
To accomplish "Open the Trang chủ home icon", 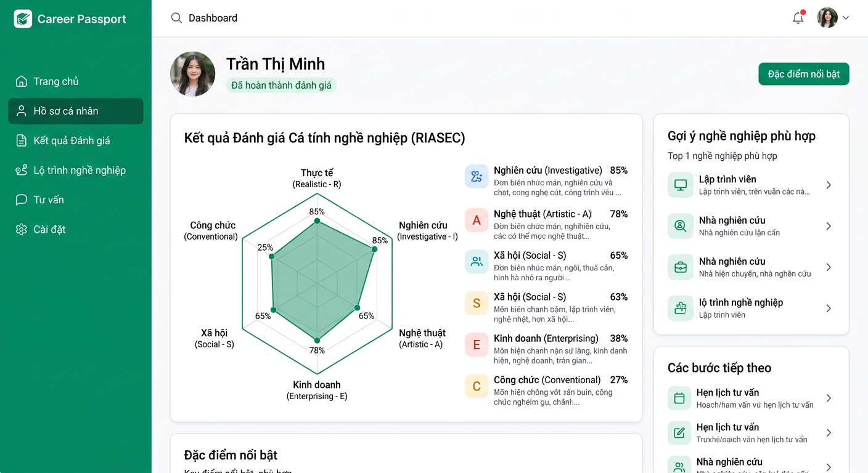I will point(22,81).
